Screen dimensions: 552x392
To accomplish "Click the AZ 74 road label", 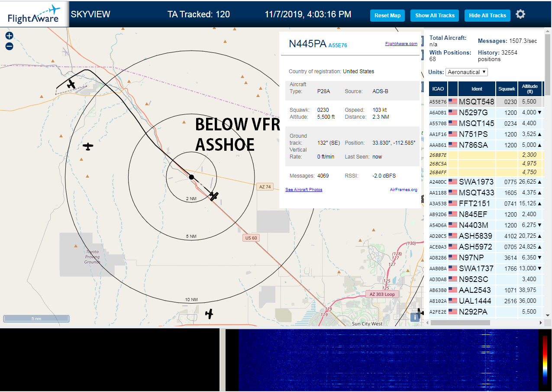I will pos(265,187).
